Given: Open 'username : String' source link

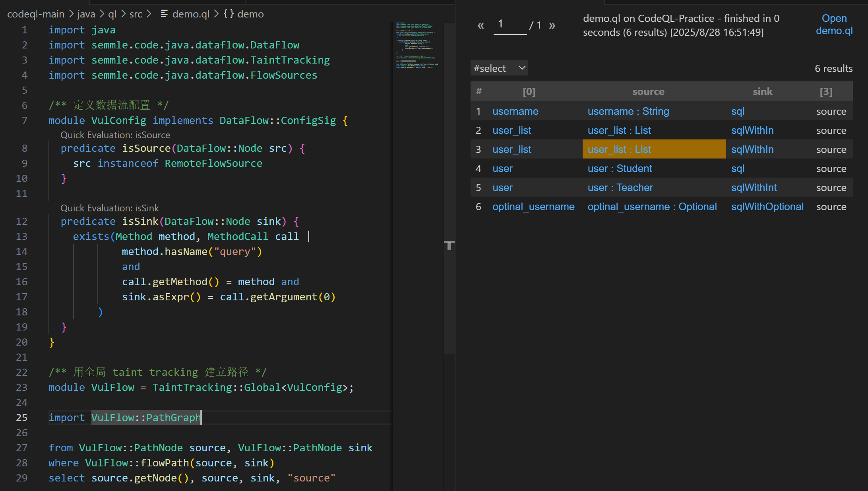Looking at the screenshot, I should (x=628, y=111).
